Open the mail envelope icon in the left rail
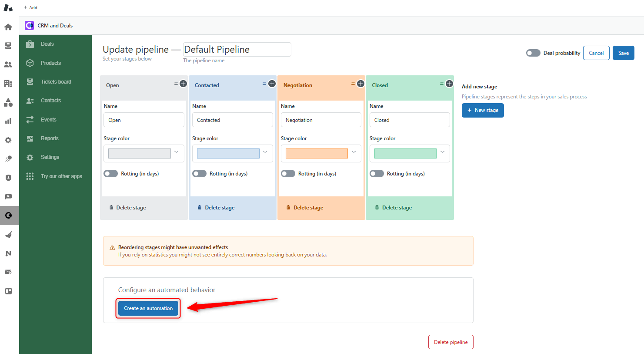The width and height of the screenshot is (644, 354). pos(8,272)
